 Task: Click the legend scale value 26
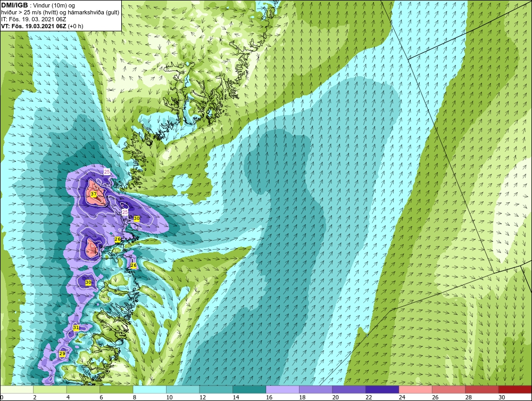[435, 397]
